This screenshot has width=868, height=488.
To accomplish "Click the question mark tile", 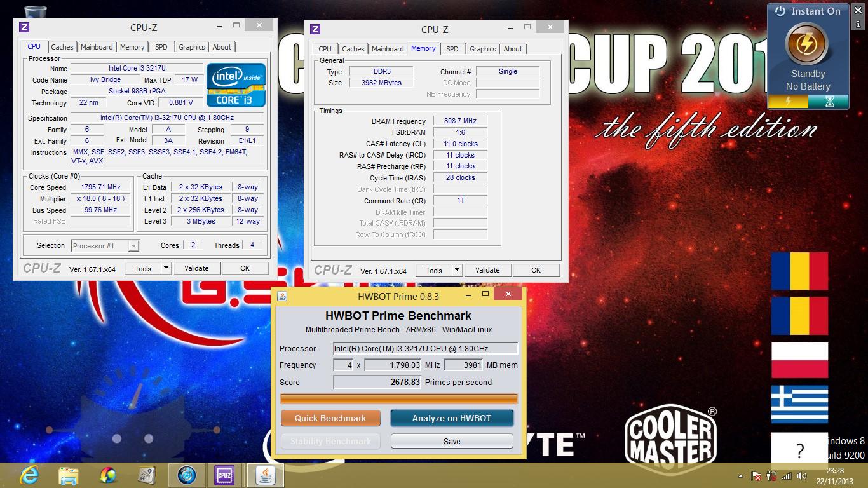I will 799,451.
